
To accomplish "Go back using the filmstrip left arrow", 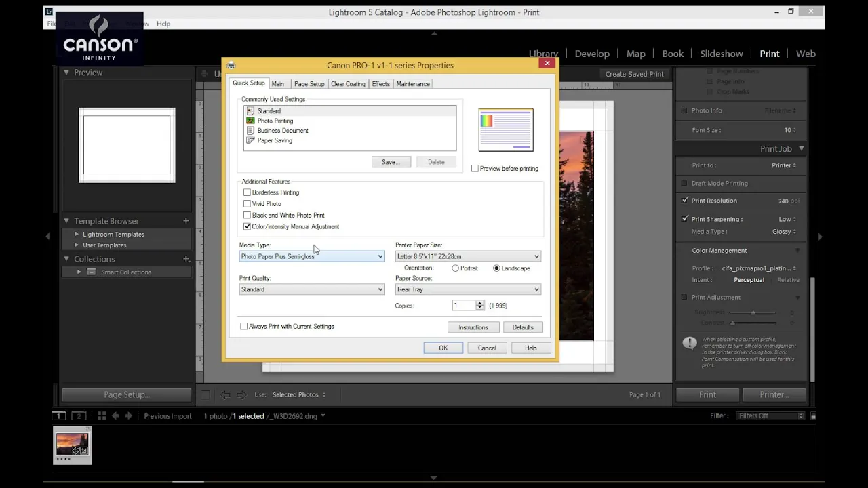I will [115, 415].
